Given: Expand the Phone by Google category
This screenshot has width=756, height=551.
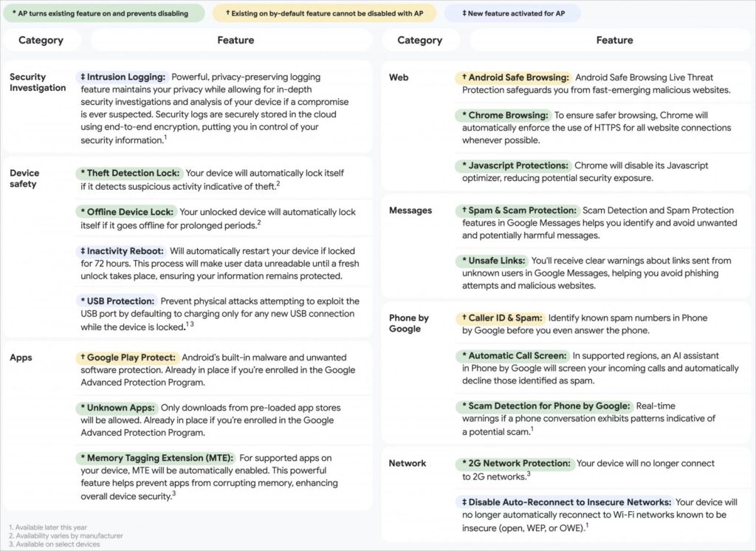Looking at the screenshot, I should point(408,323).
